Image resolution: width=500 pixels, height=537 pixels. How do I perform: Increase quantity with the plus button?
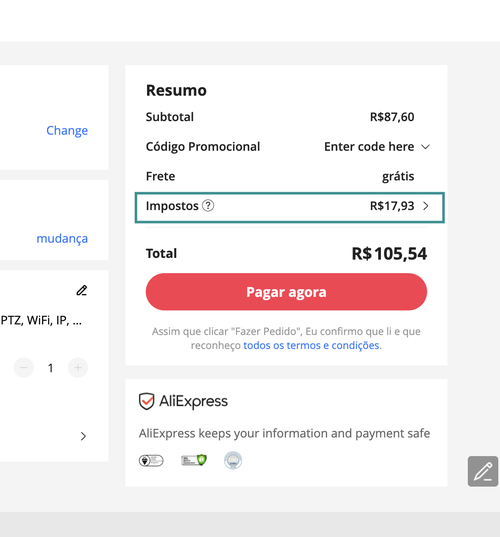coord(78,368)
